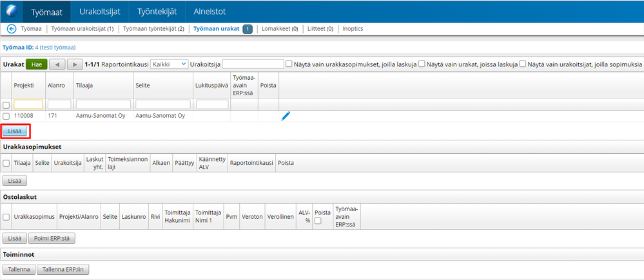644x280 pixels.
Task: Toggle the Poista checkbox in Ostolaskut header
Action: [x=318, y=221]
